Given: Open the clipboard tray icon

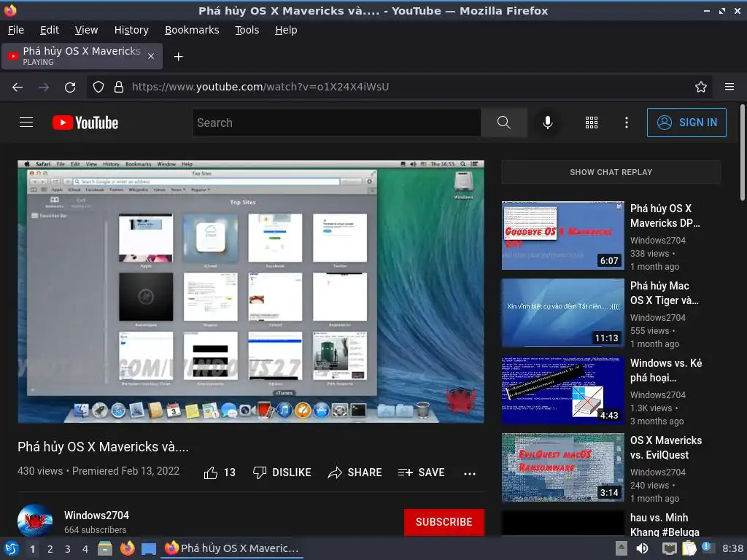Looking at the screenshot, I should (689, 548).
